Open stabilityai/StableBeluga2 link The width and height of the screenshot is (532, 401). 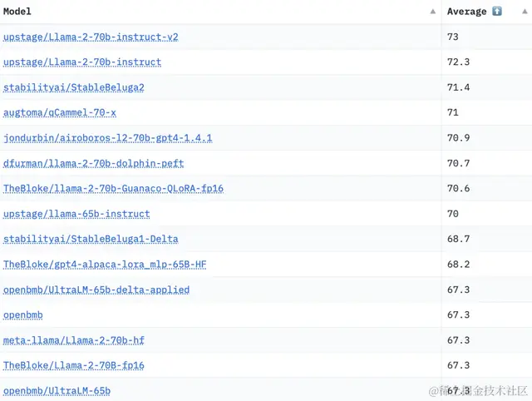(x=74, y=87)
